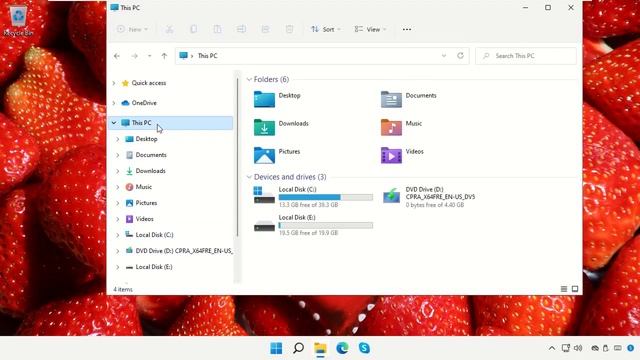The width and height of the screenshot is (640, 360).
Task: Click File Explorer on the taskbar
Action: pos(320,348)
